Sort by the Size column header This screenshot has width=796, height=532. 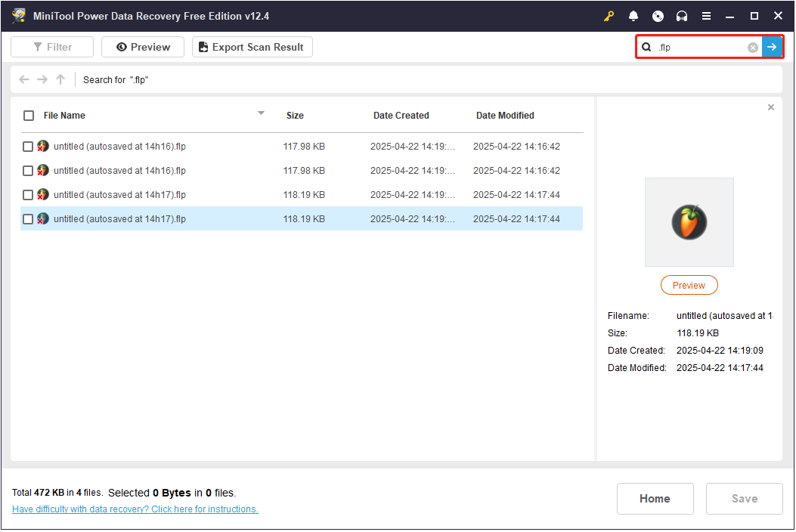click(x=295, y=116)
